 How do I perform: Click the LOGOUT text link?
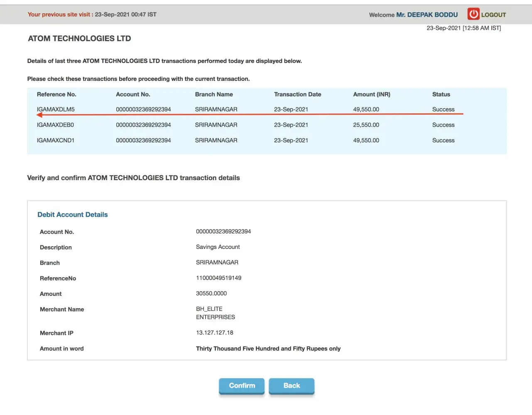coord(493,15)
